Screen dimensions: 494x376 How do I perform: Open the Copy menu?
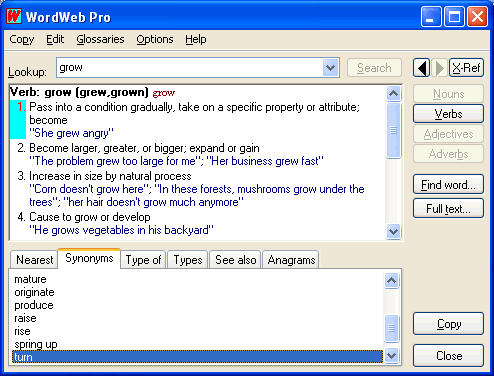click(22, 39)
